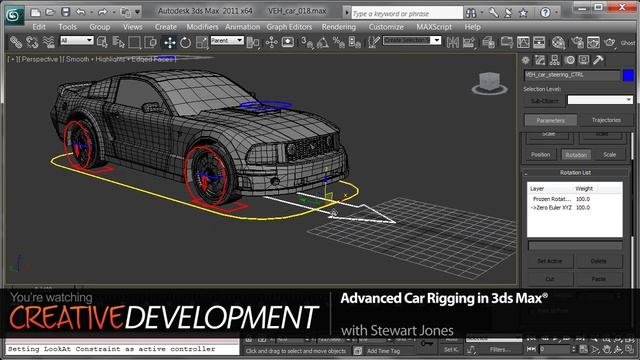Viewport: 640px width, 360px height.
Task: Click the Open File folder icon
Action: point(50,12)
